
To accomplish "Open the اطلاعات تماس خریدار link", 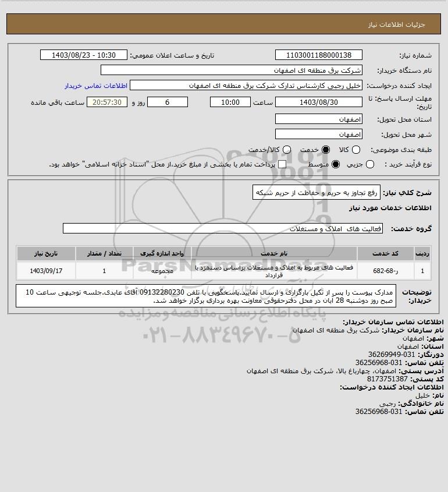I will click(96, 86).
